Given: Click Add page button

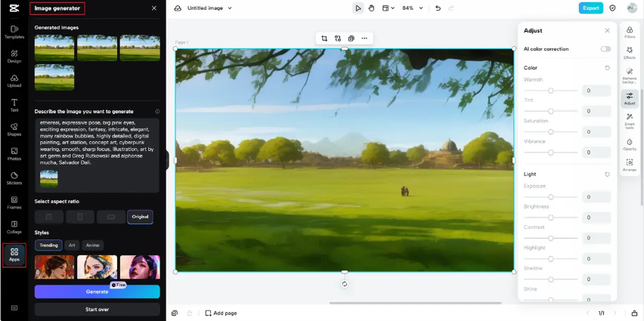Looking at the screenshot, I should pyautogui.click(x=221, y=313).
